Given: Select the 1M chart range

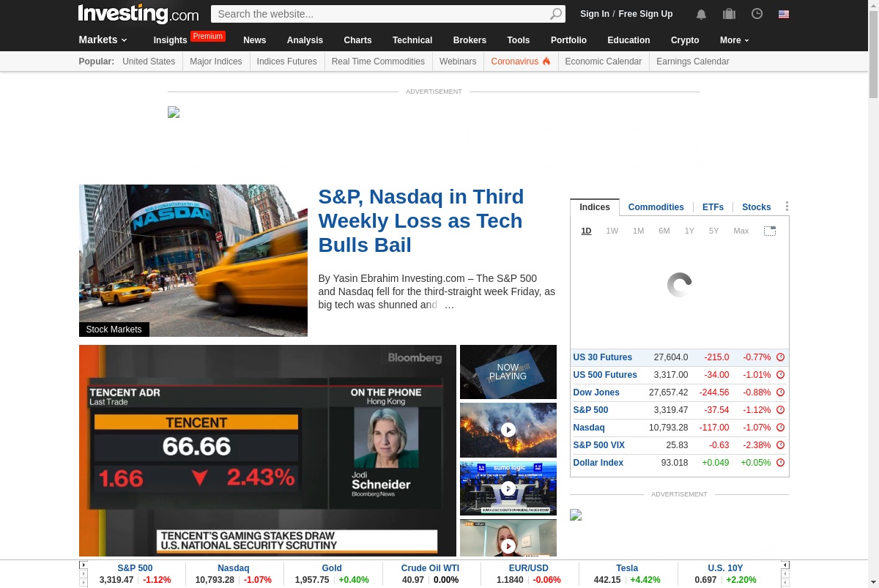Looking at the screenshot, I should [639, 231].
